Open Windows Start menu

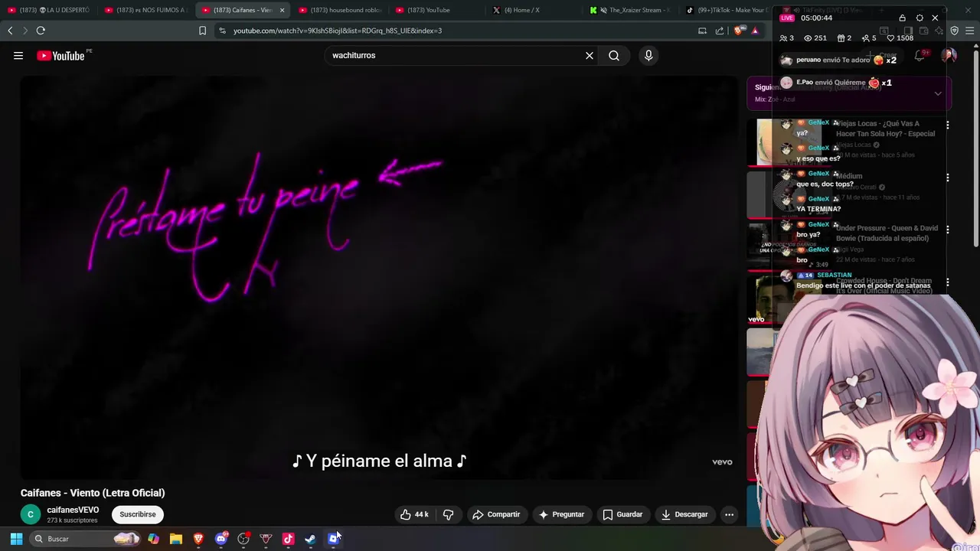[x=16, y=539]
